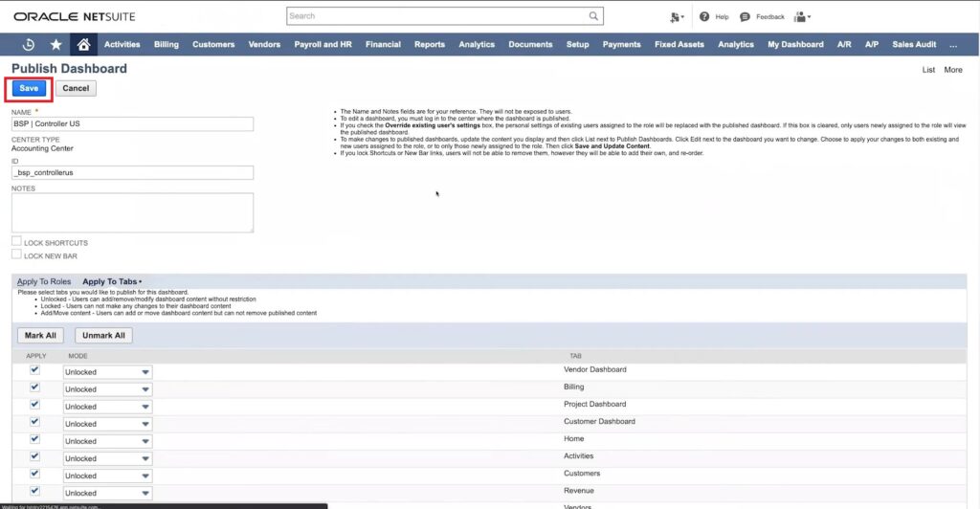This screenshot has width=980, height=509.
Task: Open the Sales Audit menu
Action: point(914,44)
